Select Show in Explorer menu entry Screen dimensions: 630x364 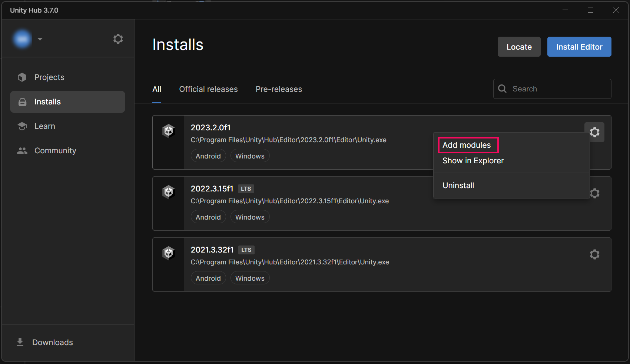tap(473, 161)
